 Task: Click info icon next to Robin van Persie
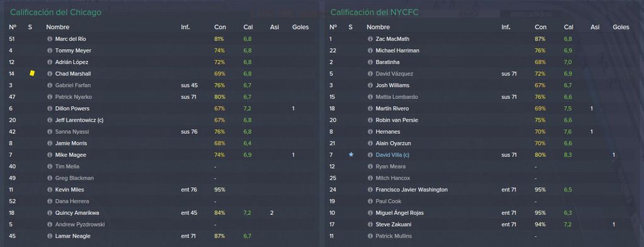click(x=370, y=120)
